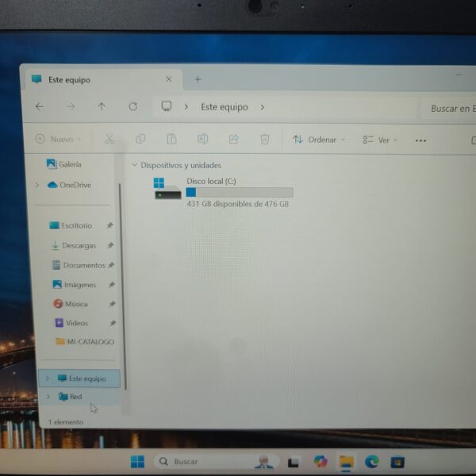Click the 1 elemento status text

66,422
